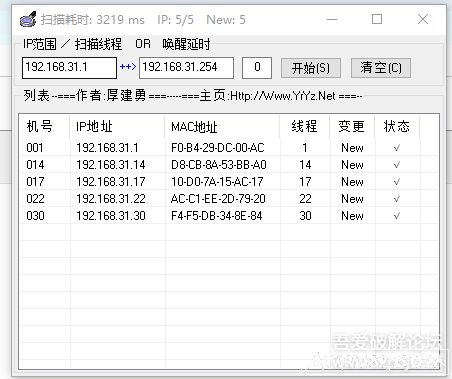The height and width of the screenshot is (379, 452).
Task: Click MAC address F0-B4-29-DC-00-AC
Action: point(218,148)
